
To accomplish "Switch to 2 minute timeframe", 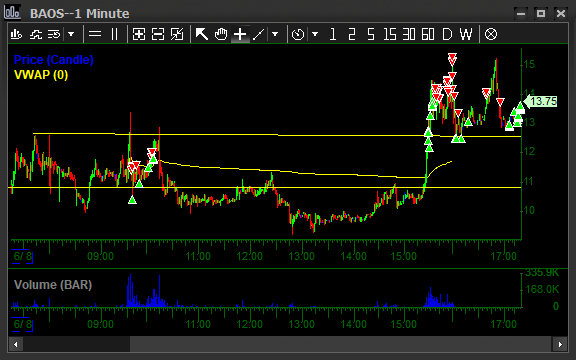I will click(352, 35).
